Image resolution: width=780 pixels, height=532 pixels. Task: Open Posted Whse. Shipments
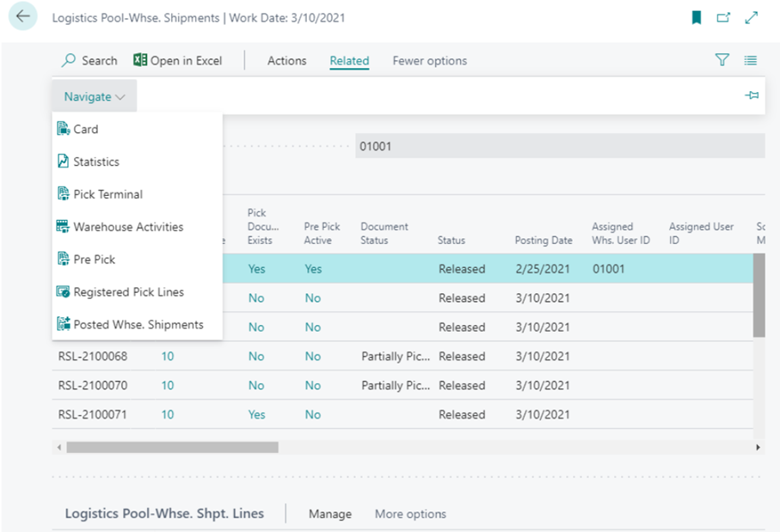138,325
